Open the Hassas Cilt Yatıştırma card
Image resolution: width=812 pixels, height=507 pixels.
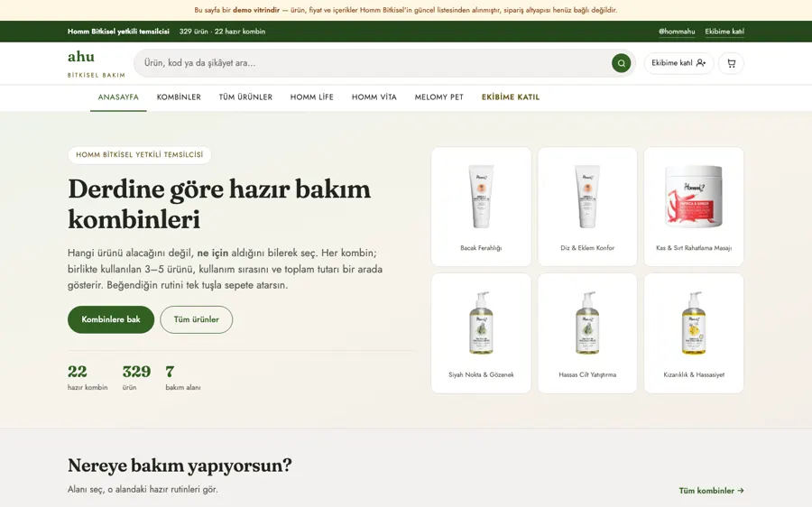coord(587,334)
